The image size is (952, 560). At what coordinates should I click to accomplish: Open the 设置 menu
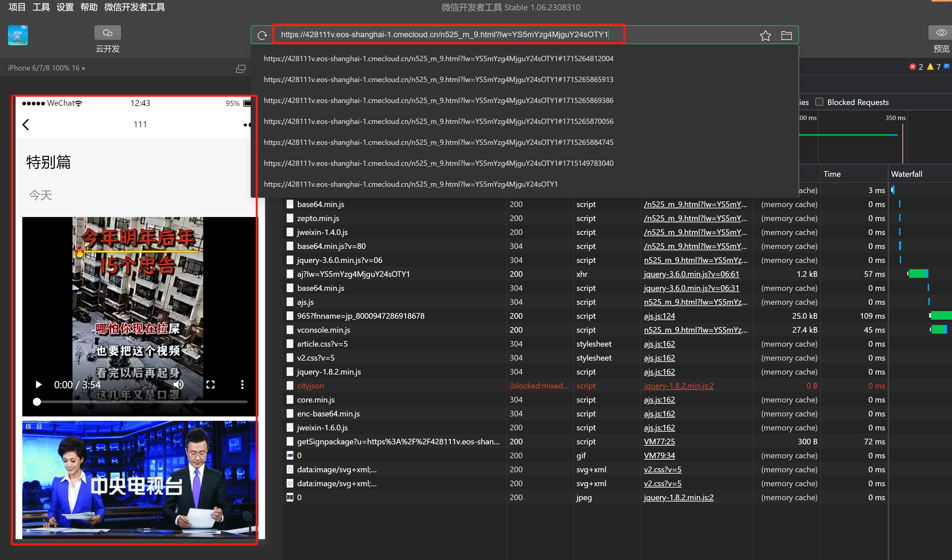[x=65, y=7]
